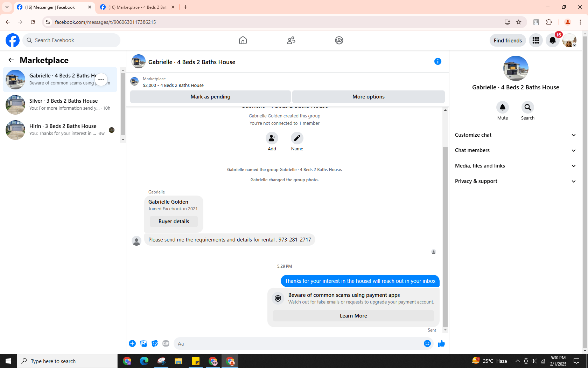588x368 pixels.
Task: Close the Marketplace browser tab
Action: tap(173, 7)
